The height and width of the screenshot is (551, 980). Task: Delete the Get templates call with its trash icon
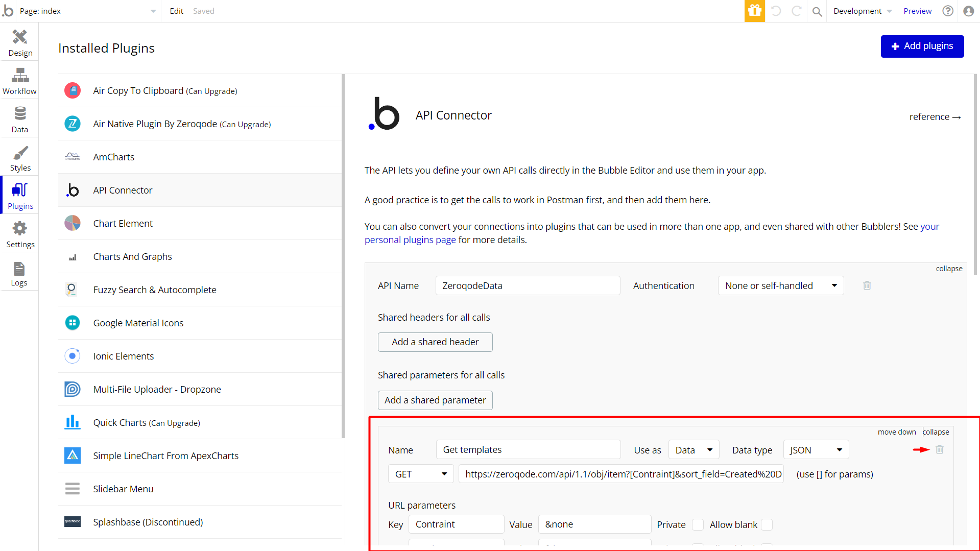[x=939, y=449]
